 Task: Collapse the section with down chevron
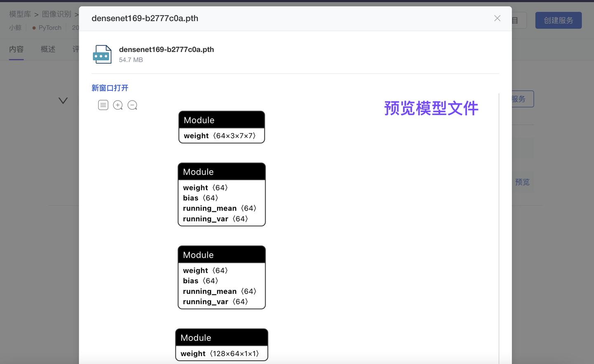click(x=63, y=101)
